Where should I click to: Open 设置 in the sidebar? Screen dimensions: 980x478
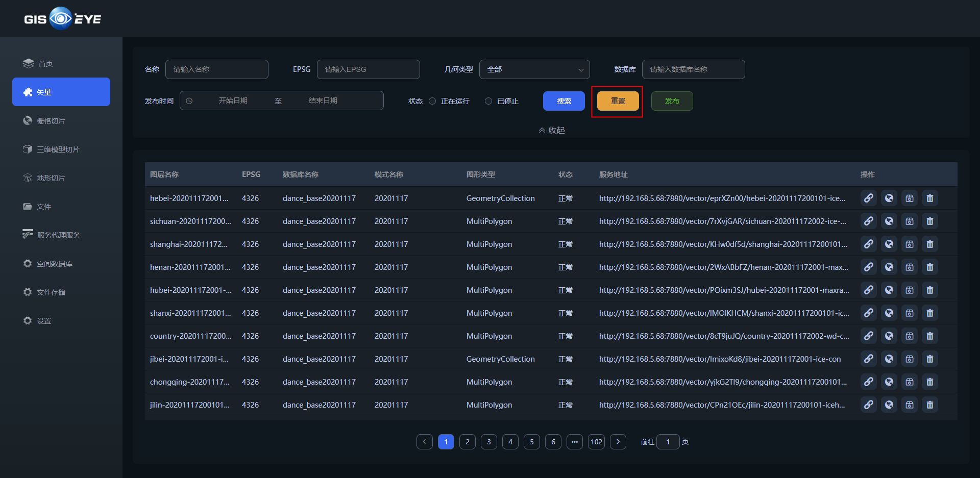[61, 320]
